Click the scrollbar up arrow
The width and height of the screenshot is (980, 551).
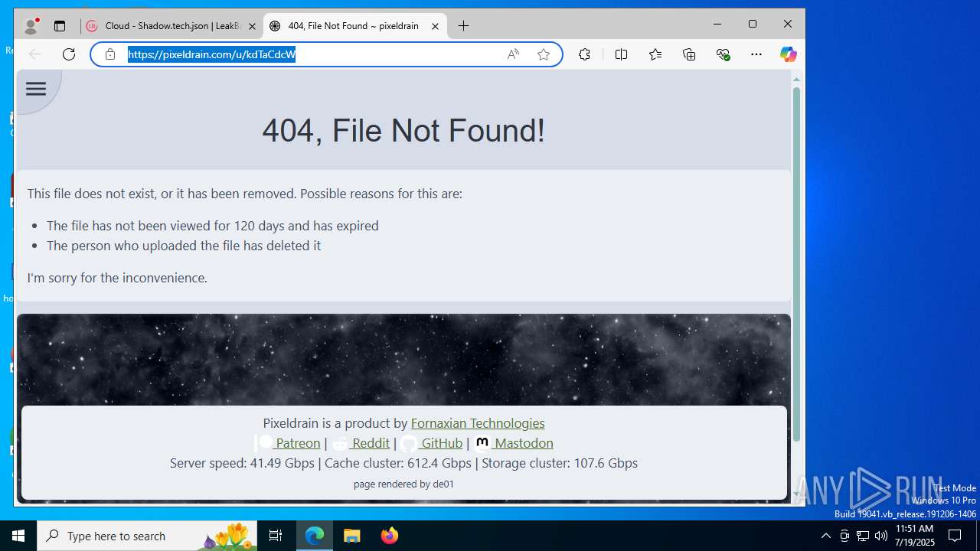796,79
